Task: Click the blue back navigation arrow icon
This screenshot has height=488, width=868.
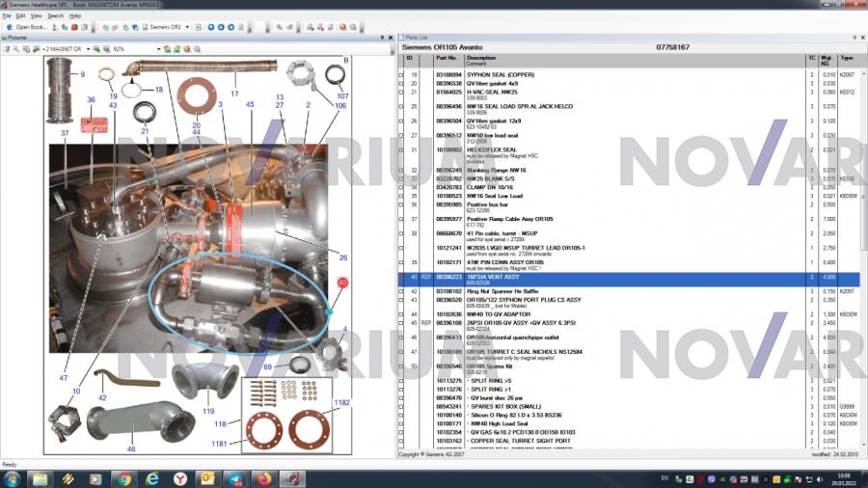Action: point(210,27)
